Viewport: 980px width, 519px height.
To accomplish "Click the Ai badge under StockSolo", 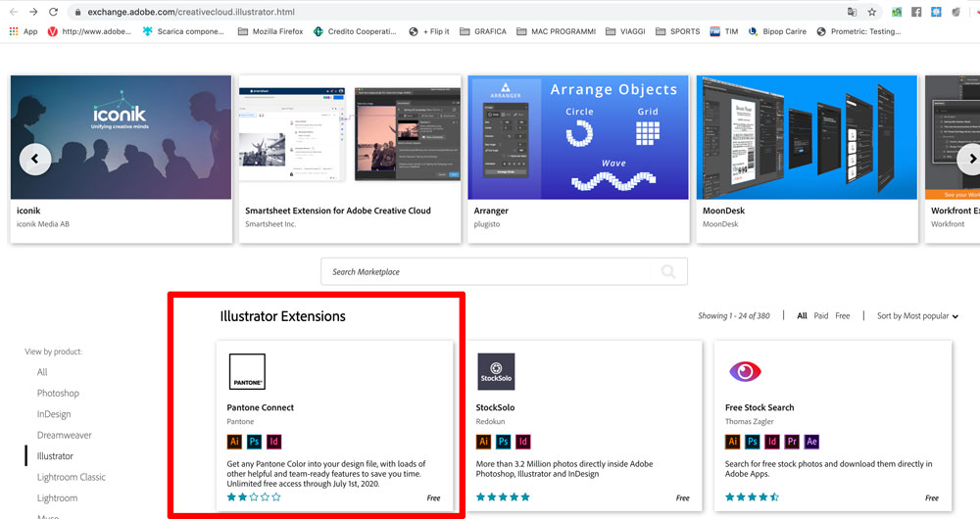I will pyautogui.click(x=483, y=442).
